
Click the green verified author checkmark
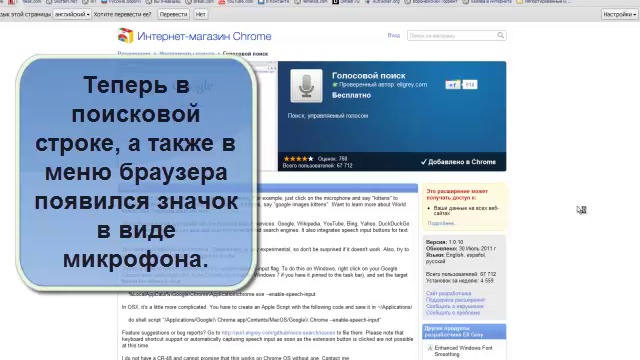(x=335, y=85)
